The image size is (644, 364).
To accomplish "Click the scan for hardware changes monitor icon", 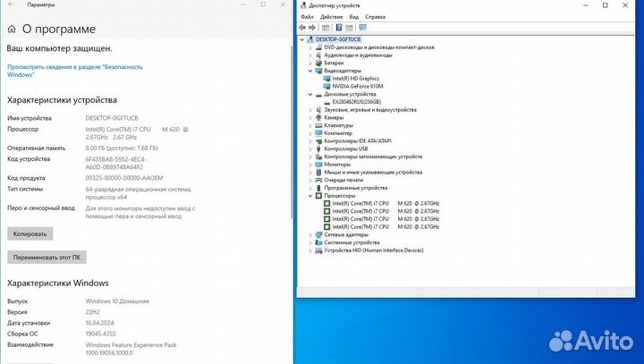I will point(362,28).
